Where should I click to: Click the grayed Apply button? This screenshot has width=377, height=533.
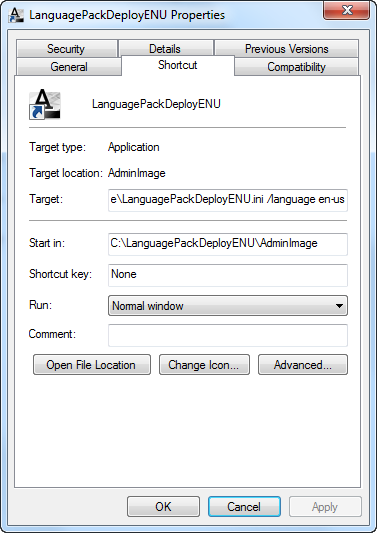click(x=325, y=506)
